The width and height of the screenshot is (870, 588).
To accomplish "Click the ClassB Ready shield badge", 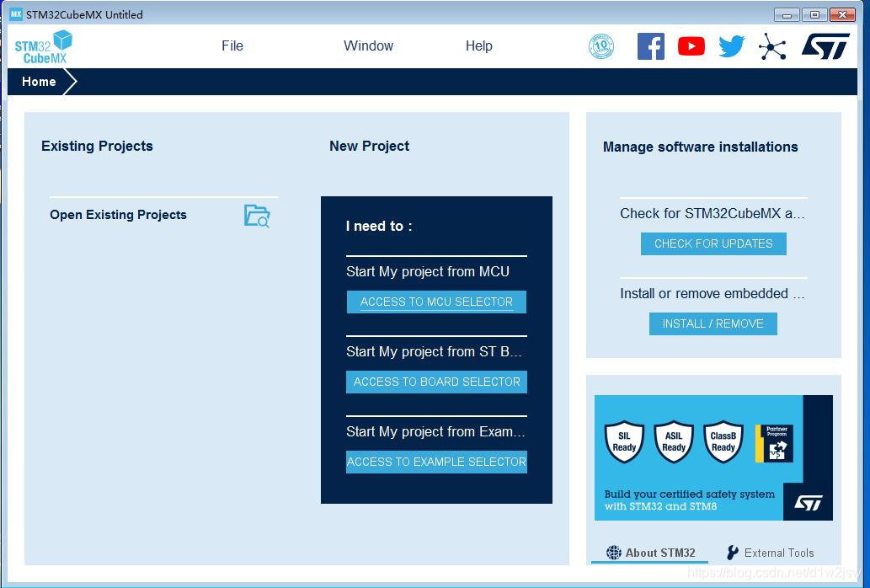I will coord(723,441).
